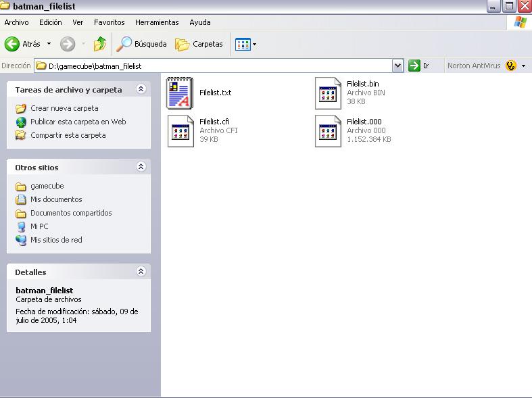Screen dimensions: 532x398
Task: Toggle the Carpetas folder pane
Action: [x=199, y=44]
